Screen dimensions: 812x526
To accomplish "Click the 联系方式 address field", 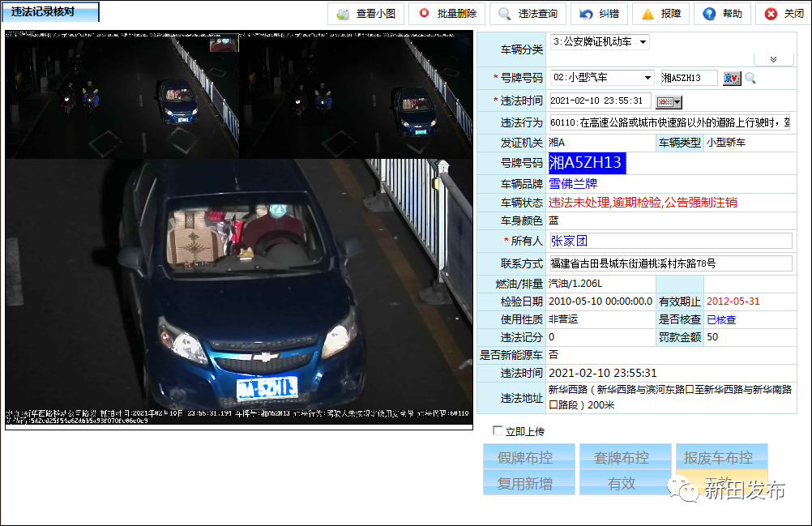I will [671, 263].
